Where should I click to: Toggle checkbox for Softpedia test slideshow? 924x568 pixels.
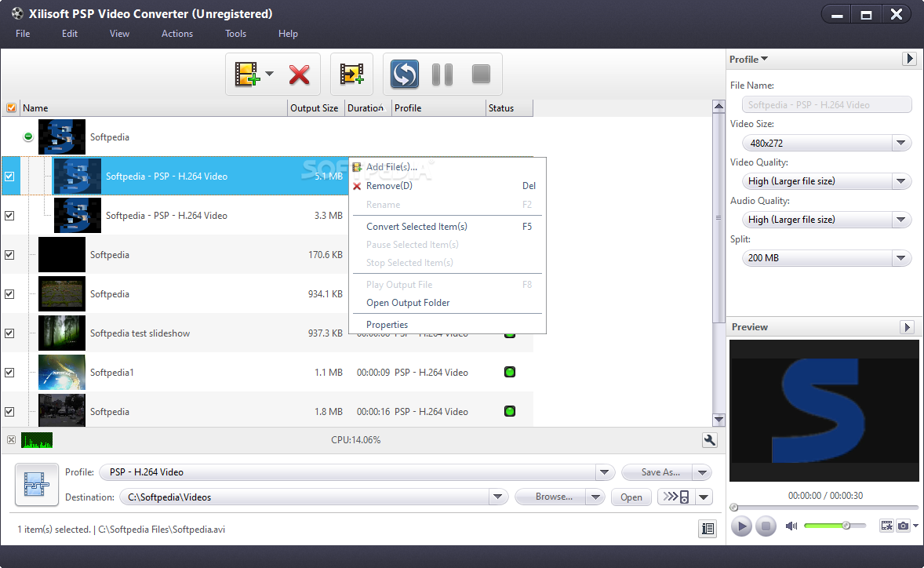click(x=9, y=333)
